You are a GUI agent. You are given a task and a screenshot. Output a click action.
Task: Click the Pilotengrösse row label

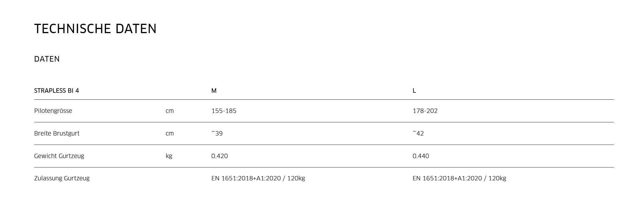pos(53,111)
